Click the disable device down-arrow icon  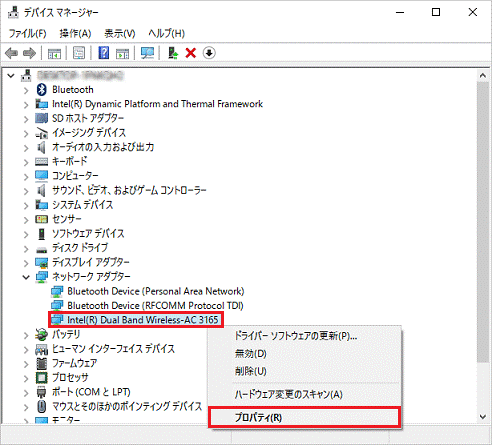tap(209, 53)
